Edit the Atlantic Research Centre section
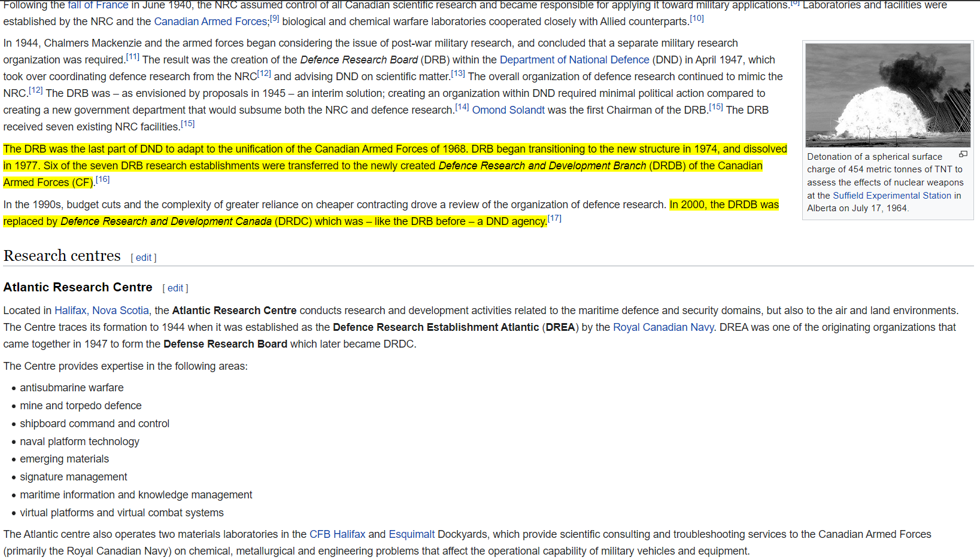This screenshot has height=560, width=980. (x=175, y=288)
